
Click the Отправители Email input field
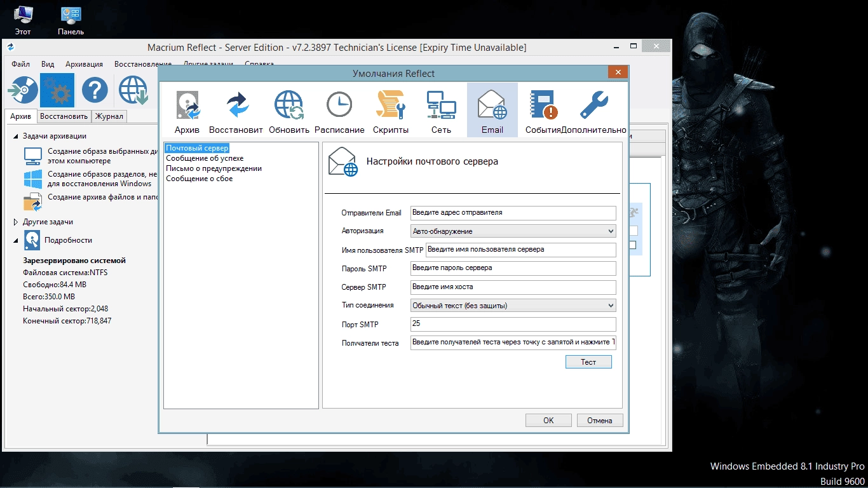point(513,213)
